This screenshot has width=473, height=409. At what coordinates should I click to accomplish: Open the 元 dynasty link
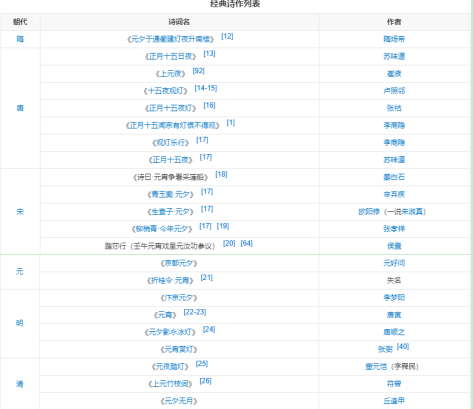click(x=20, y=272)
